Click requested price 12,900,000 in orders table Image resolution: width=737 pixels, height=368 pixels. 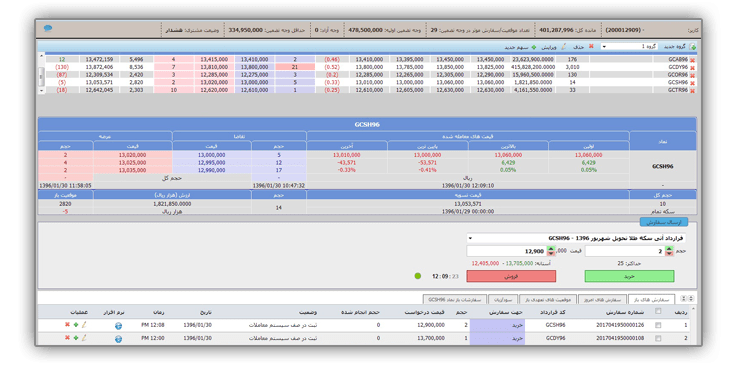431,325
